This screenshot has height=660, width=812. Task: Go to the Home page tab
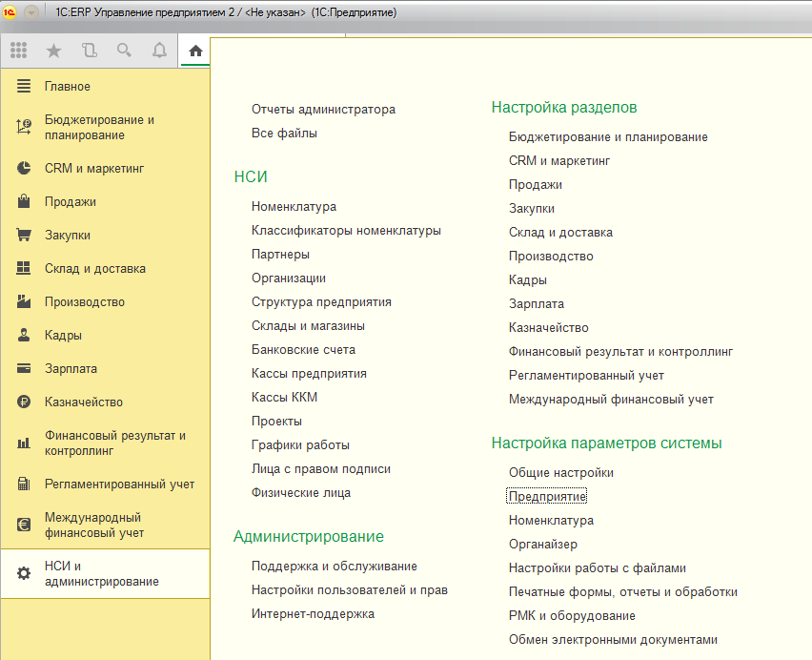(x=195, y=51)
